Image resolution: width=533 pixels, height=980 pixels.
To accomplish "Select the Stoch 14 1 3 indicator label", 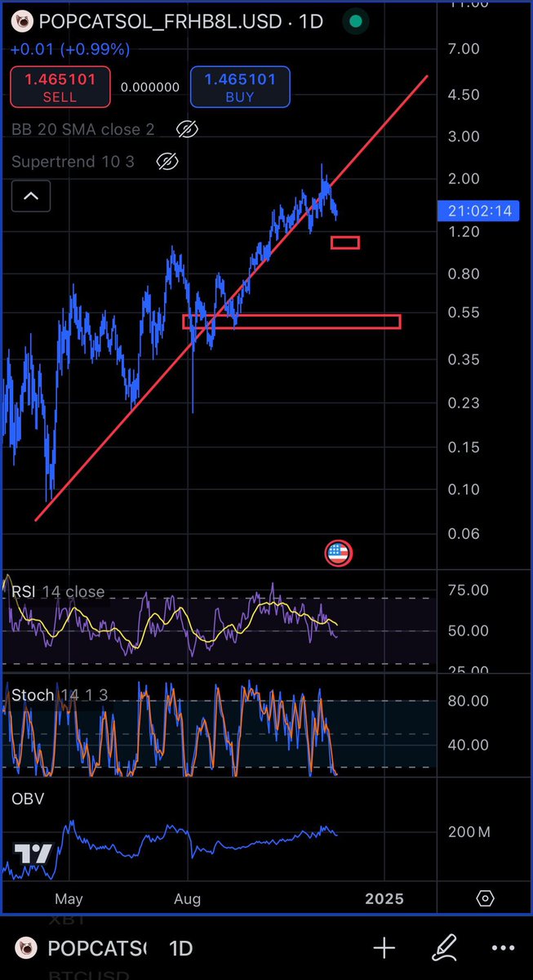I will click(x=60, y=695).
